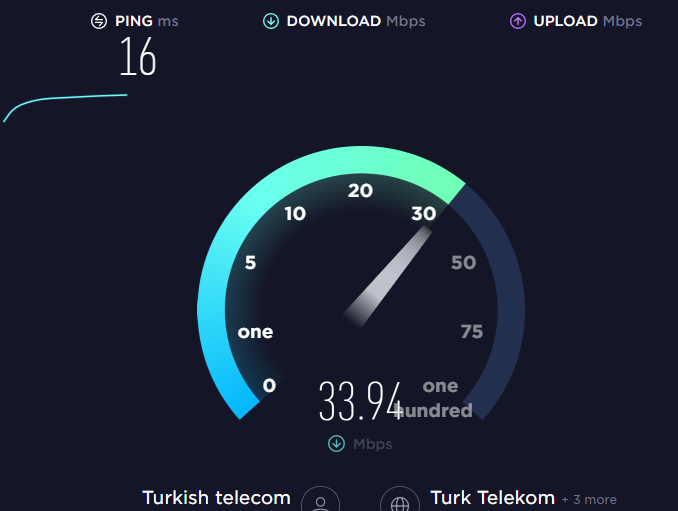678x511 pixels.
Task: Click the 33.94 speed reading
Action: pyautogui.click(x=361, y=401)
